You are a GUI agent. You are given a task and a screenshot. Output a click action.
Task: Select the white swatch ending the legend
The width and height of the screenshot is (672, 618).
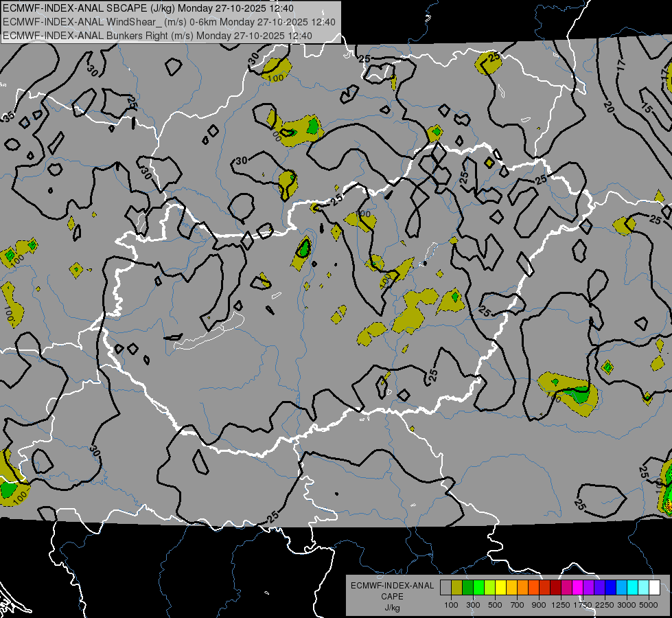(656, 587)
